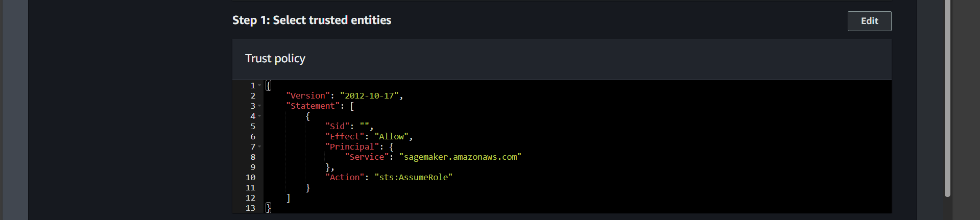The height and width of the screenshot is (220, 980).
Task: Click the "Version" key in the policy
Action: click(x=308, y=96)
